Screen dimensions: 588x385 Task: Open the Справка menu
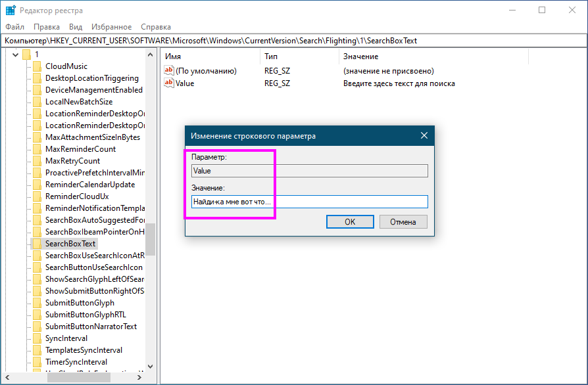coord(156,27)
